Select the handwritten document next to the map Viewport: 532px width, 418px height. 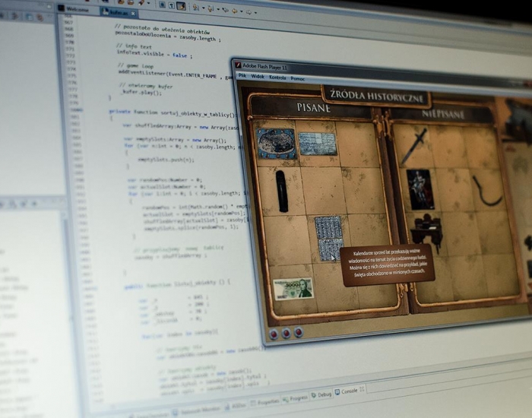point(317,144)
